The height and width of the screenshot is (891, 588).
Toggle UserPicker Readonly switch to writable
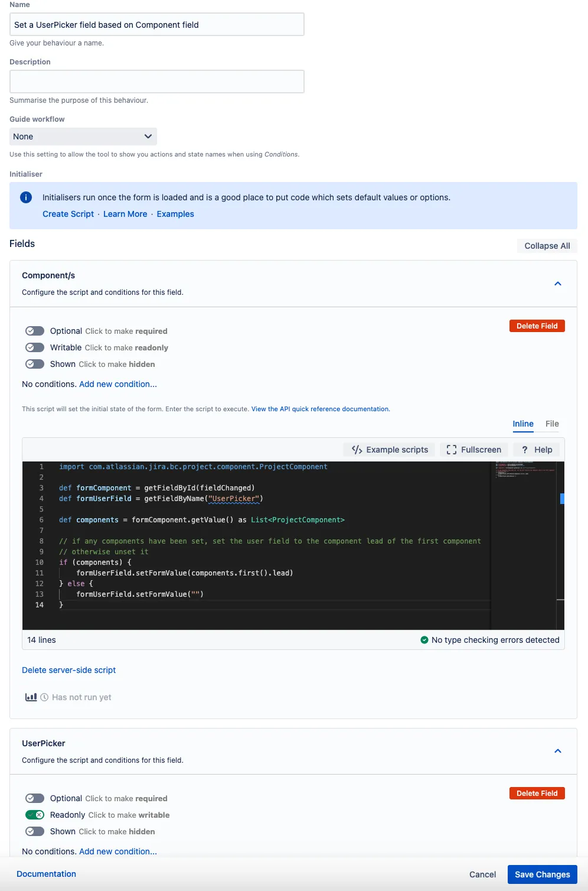pyautogui.click(x=35, y=815)
